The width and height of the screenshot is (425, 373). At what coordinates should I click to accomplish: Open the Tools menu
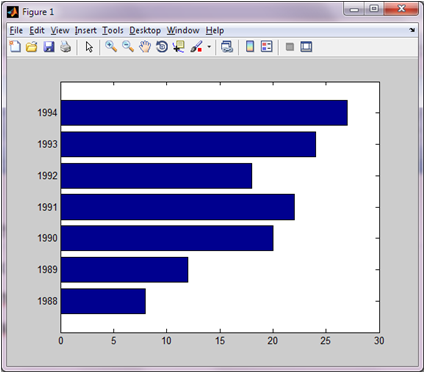[113, 31]
